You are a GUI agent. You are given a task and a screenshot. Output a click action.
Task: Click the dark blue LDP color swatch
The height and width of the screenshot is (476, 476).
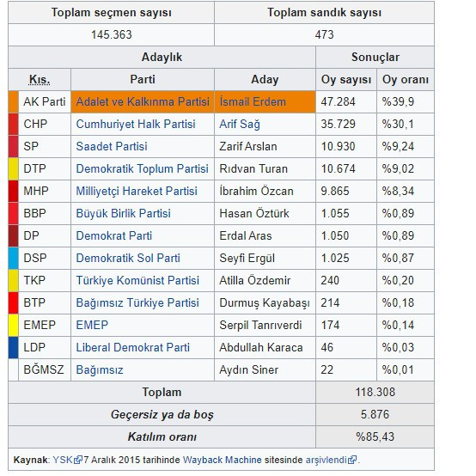click(14, 347)
